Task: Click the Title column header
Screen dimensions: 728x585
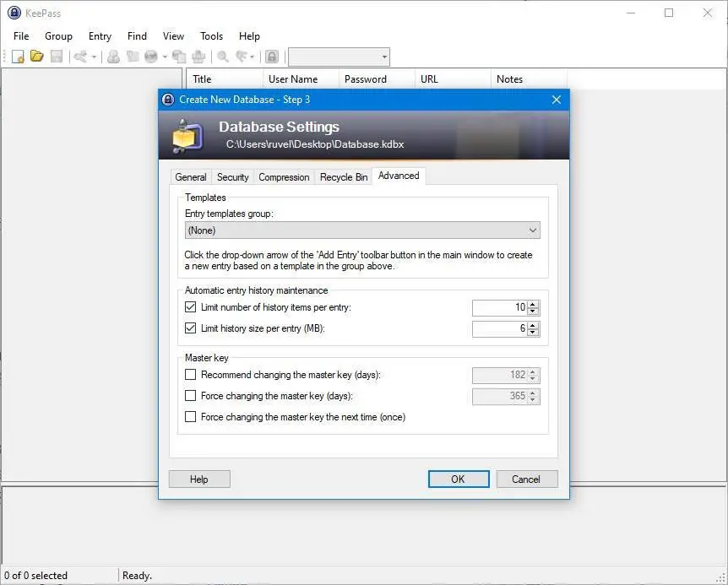Action: tap(225, 79)
